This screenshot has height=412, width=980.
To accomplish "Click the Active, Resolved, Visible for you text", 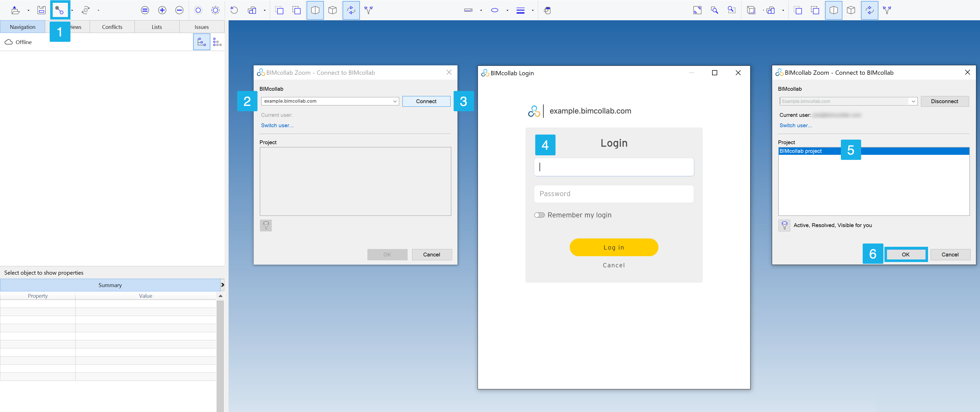I will (x=833, y=225).
